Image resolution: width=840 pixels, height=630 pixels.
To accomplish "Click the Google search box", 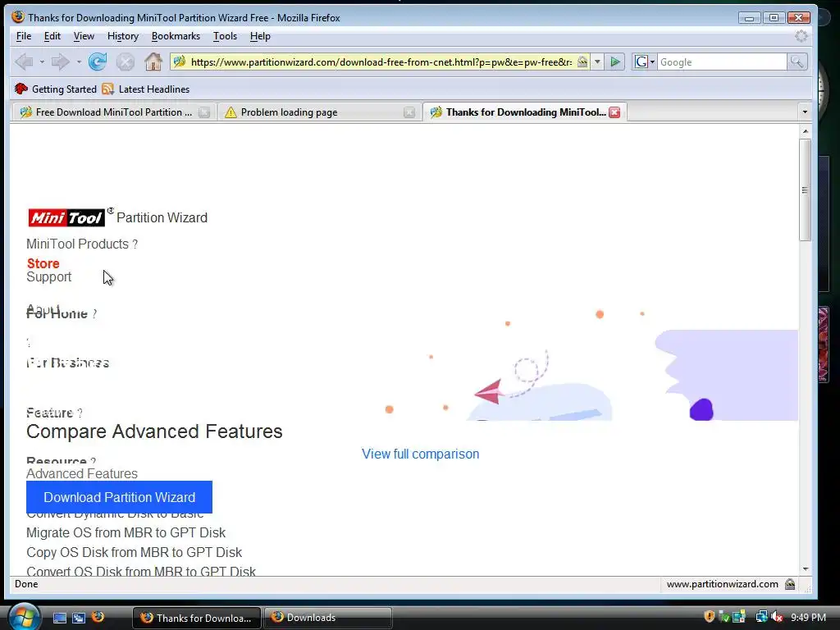I will pos(722,62).
